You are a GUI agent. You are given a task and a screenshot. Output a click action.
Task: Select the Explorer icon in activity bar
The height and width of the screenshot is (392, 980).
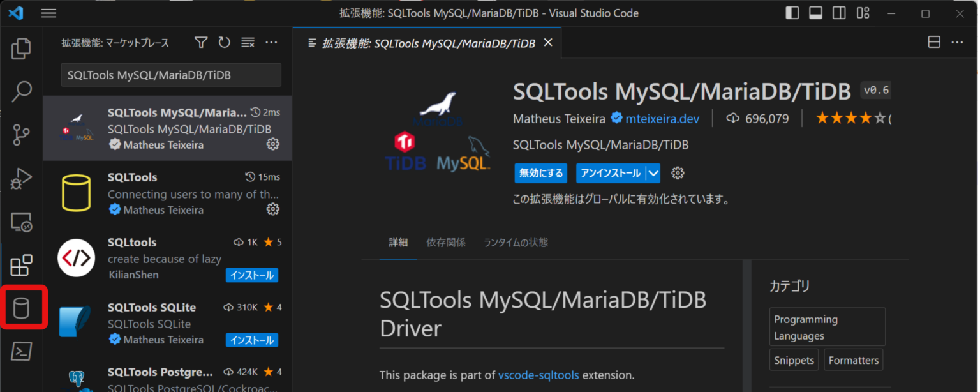[21, 49]
